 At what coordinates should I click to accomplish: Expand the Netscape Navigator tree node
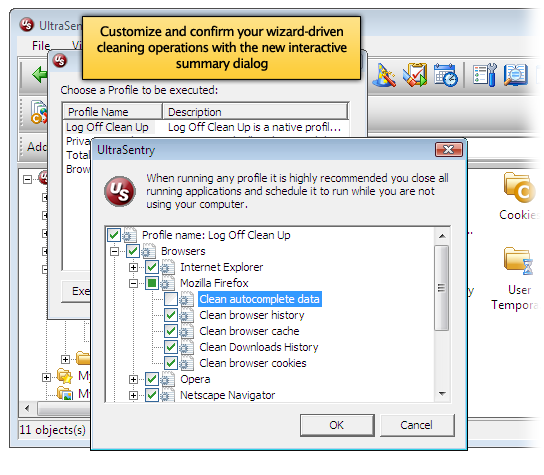pos(134,395)
